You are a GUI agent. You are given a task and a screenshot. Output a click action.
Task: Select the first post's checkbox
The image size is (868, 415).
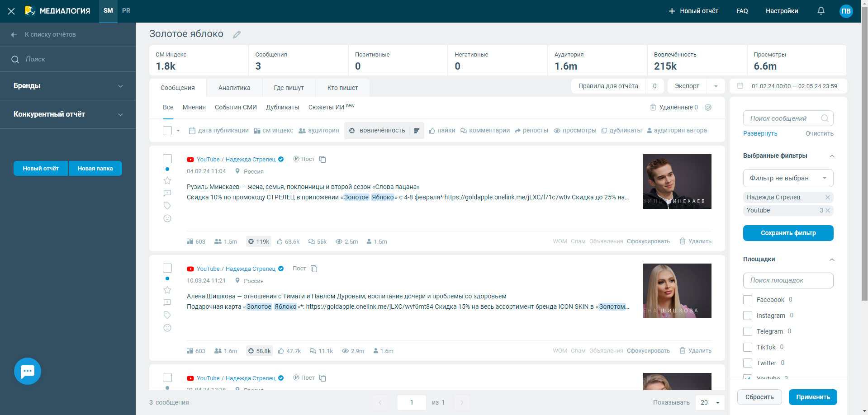tap(167, 159)
